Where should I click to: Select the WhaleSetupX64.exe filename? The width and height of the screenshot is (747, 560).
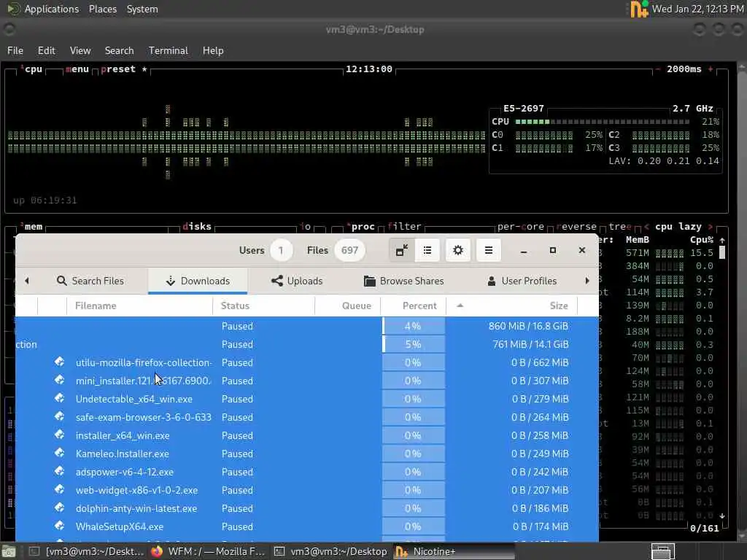click(120, 526)
